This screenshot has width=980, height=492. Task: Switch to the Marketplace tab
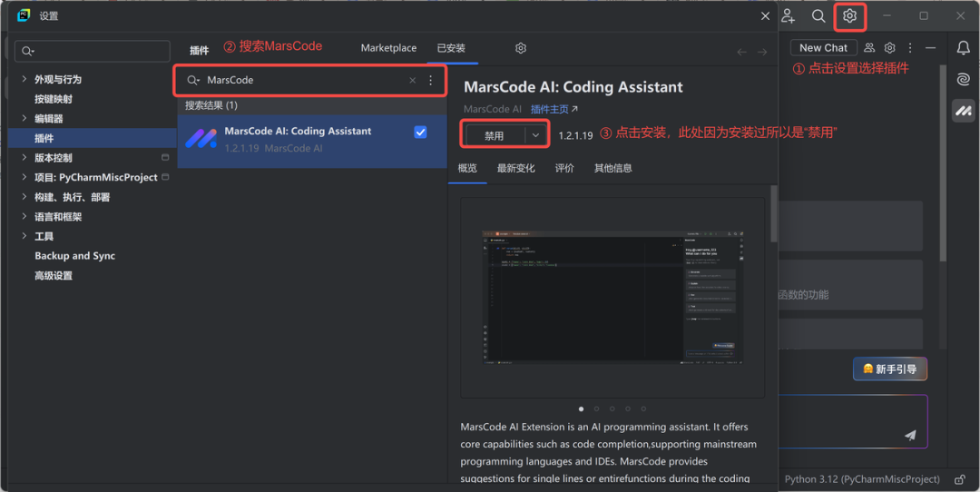pyautogui.click(x=388, y=48)
